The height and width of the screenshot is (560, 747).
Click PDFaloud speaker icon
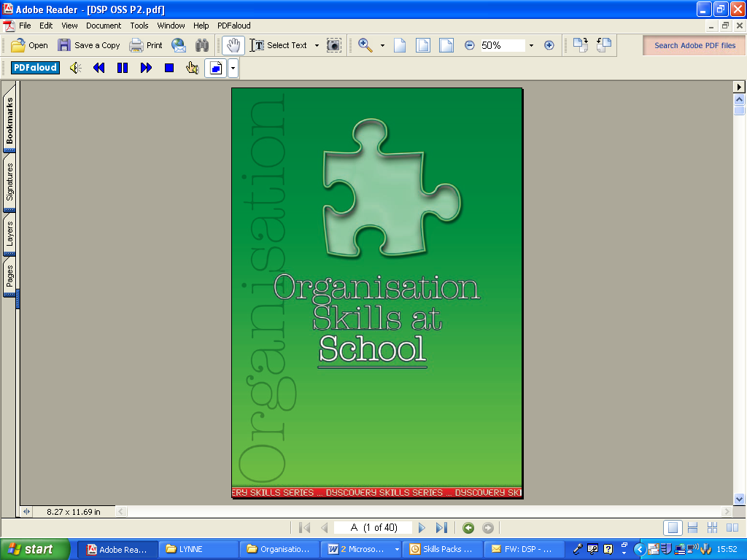tap(75, 68)
